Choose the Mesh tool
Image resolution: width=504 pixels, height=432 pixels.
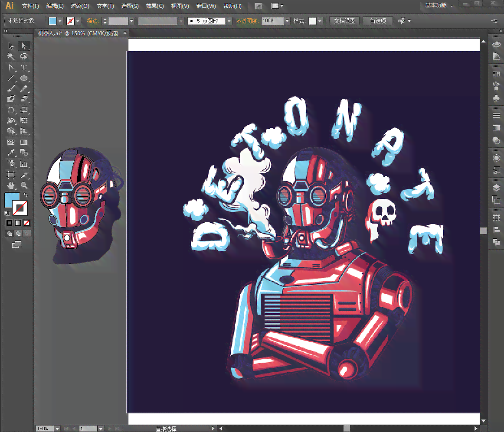click(x=11, y=142)
